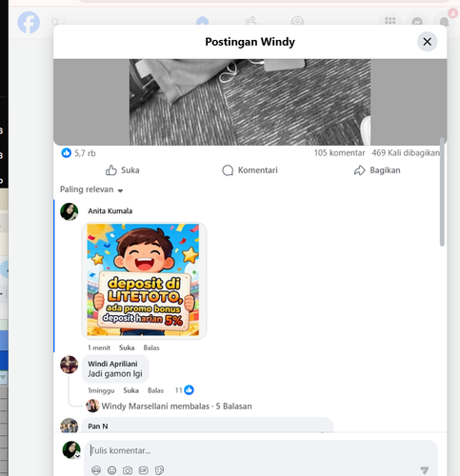This screenshot has height=476, width=460.
Task: Open the notifications bell icon
Action: (445, 22)
